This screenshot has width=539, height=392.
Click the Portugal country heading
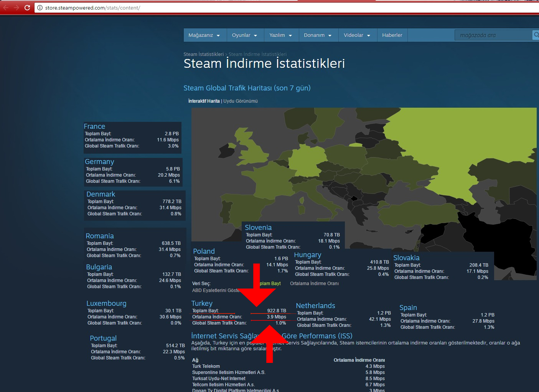[x=103, y=338]
